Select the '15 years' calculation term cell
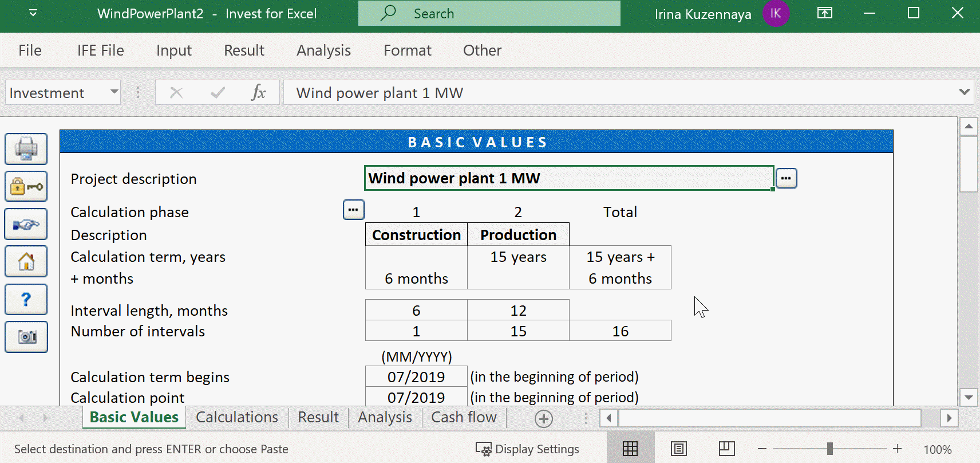Image resolution: width=980 pixels, height=463 pixels. point(518,257)
